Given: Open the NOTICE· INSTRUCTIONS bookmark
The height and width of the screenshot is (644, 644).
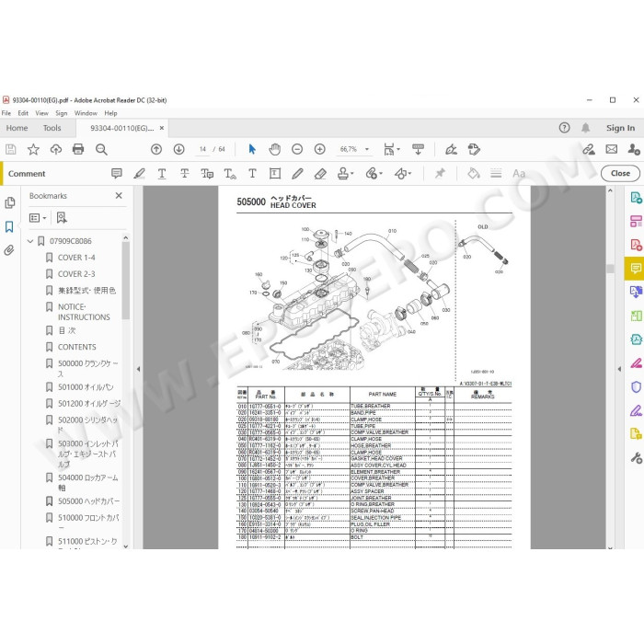Looking at the screenshot, I should (x=84, y=312).
